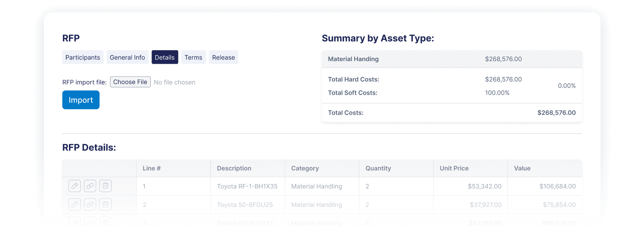Open the Release tab
This screenshot has height=229, width=644.
[x=223, y=57]
